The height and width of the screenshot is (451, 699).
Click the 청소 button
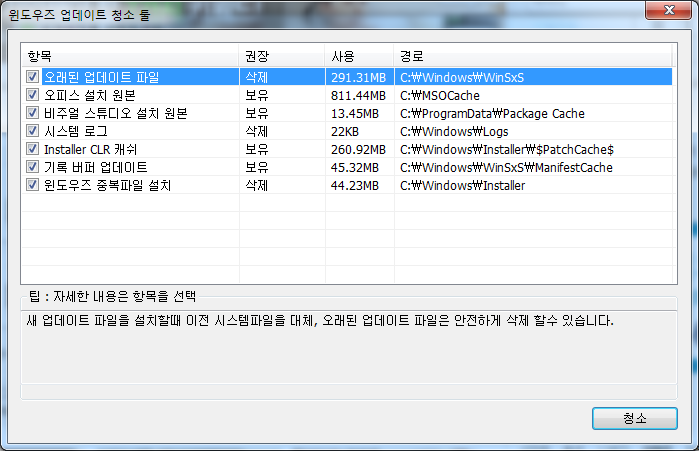pos(634,418)
